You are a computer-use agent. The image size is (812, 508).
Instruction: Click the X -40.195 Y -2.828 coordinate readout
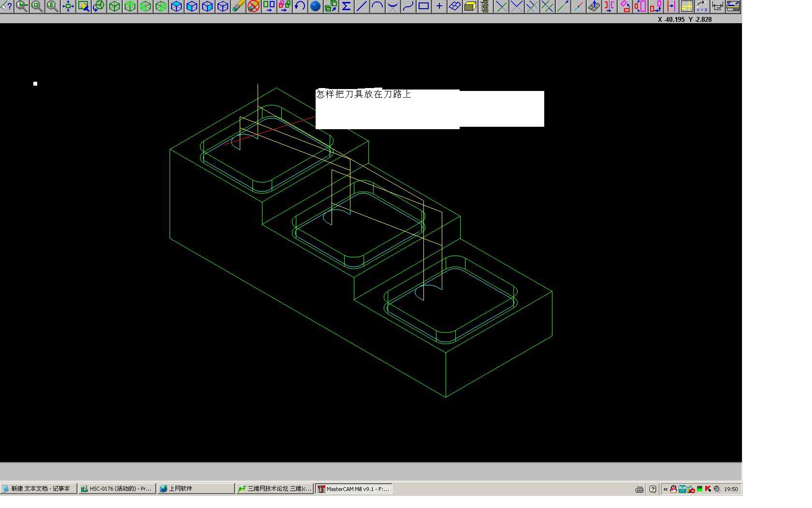[685, 19]
